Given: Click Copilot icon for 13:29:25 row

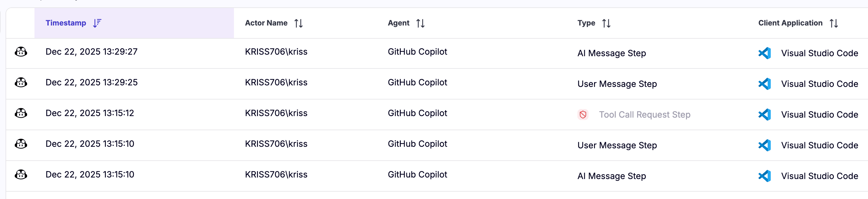Looking at the screenshot, I should pos(21,82).
